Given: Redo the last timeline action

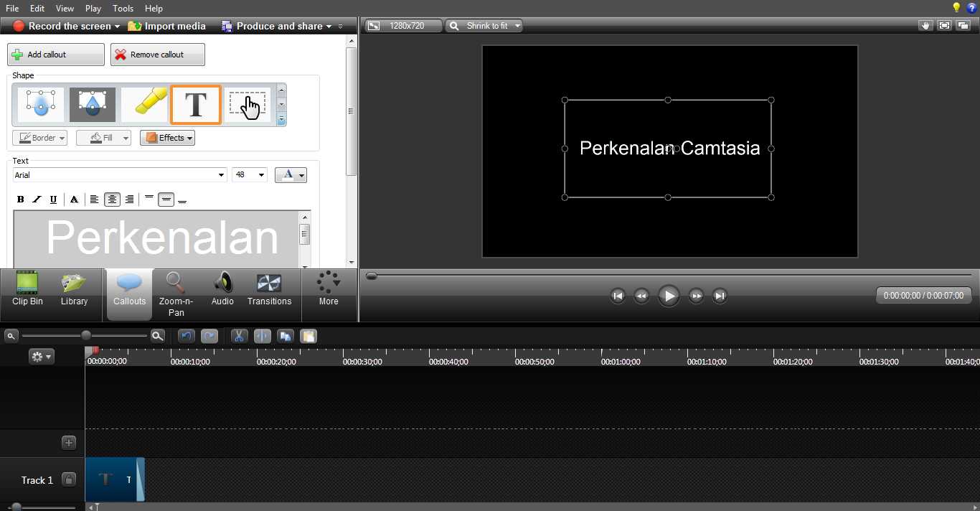Looking at the screenshot, I should point(209,336).
